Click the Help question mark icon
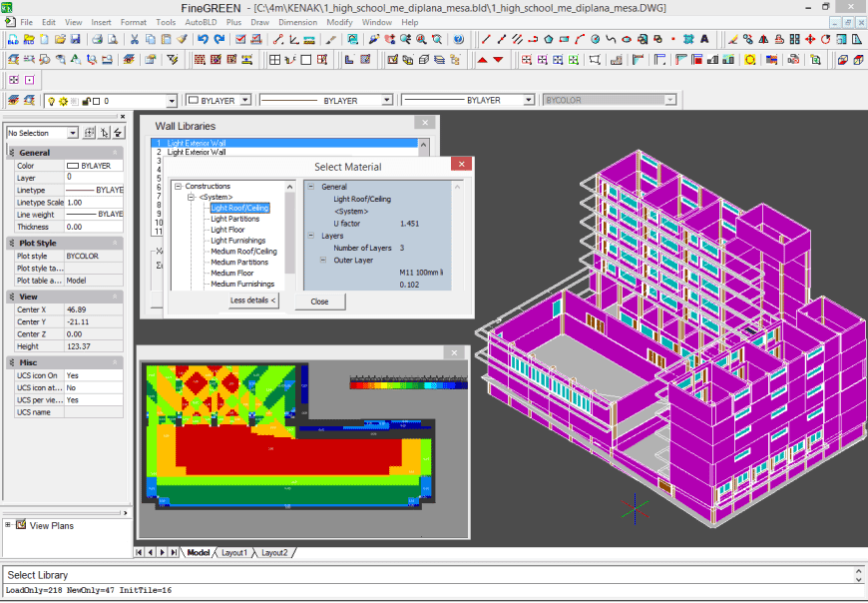Viewport: 868px width, 603px height. click(x=458, y=39)
